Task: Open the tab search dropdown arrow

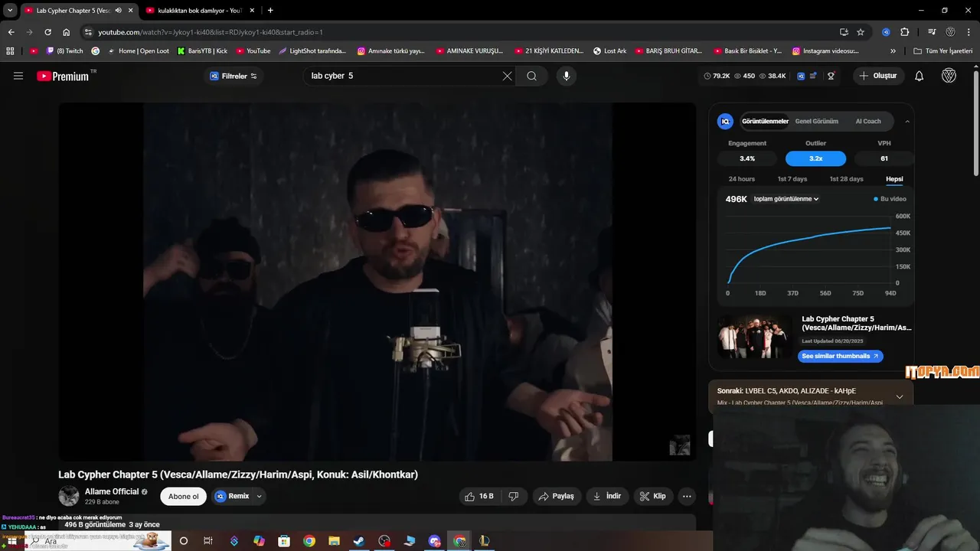Action: pyautogui.click(x=10, y=11)
